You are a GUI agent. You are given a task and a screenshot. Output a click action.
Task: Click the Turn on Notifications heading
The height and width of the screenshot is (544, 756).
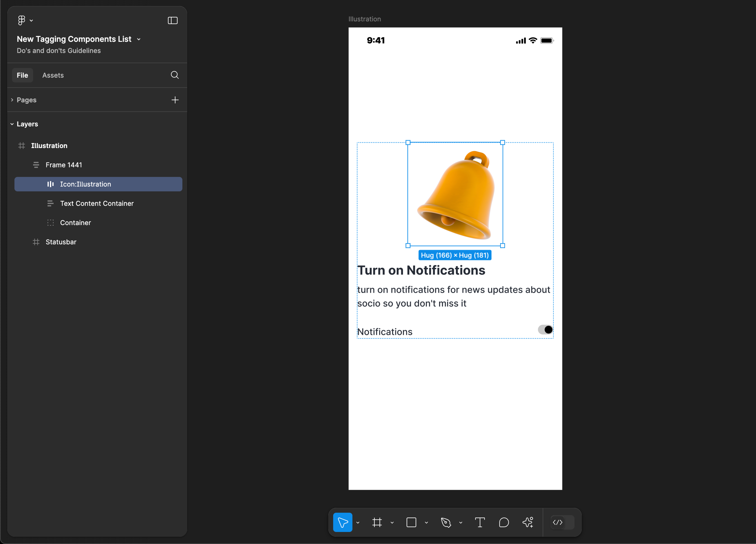tap(421, 270)
